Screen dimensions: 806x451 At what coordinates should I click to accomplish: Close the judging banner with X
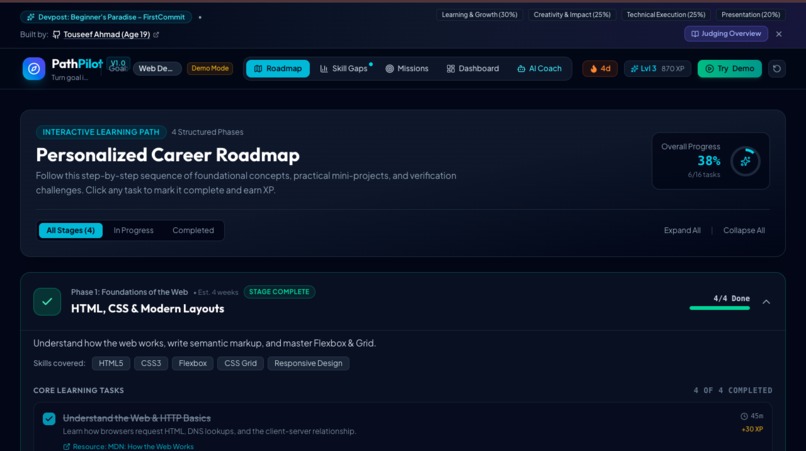click(779, 34)
